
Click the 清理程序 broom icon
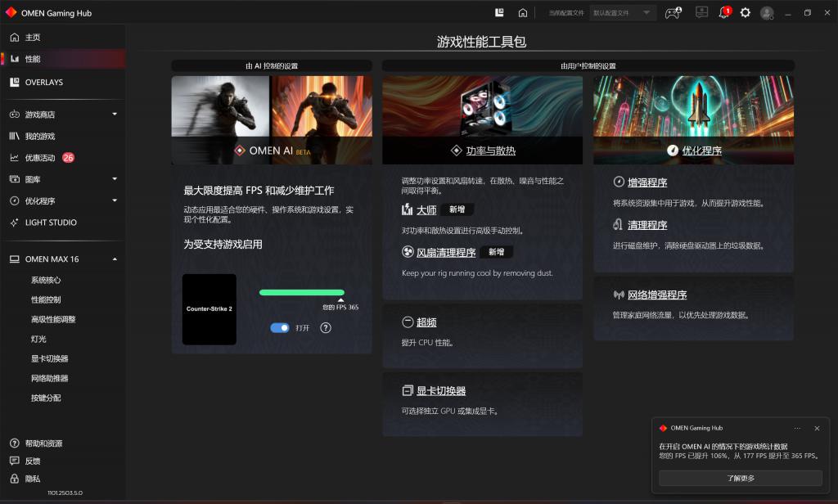tap(619, 224)
